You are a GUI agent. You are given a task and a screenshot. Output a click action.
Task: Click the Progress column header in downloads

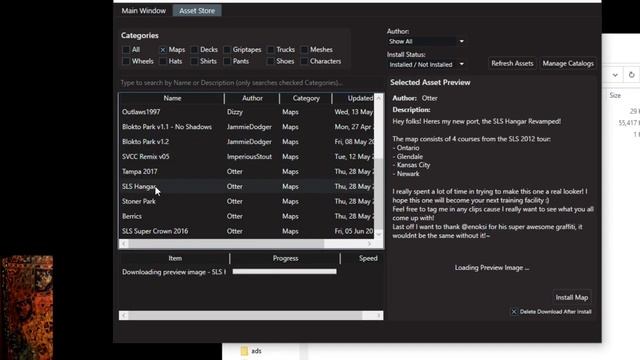[x=285, y=258]
